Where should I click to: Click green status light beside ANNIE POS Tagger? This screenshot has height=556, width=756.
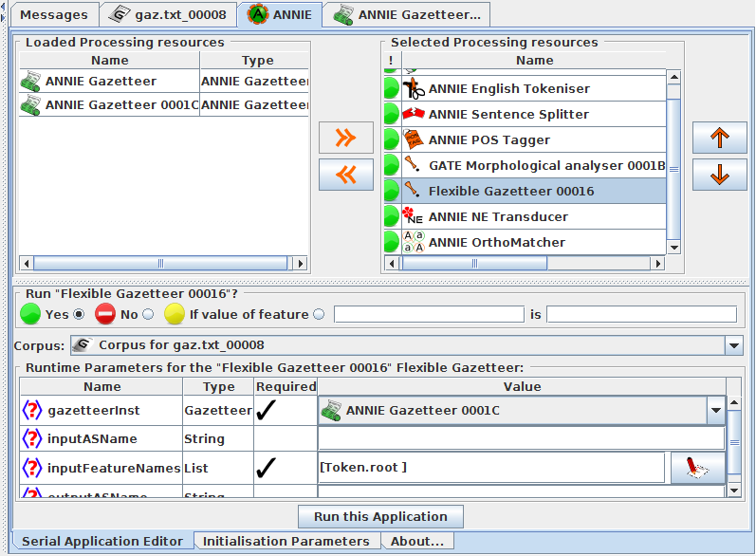click(391, 140)
